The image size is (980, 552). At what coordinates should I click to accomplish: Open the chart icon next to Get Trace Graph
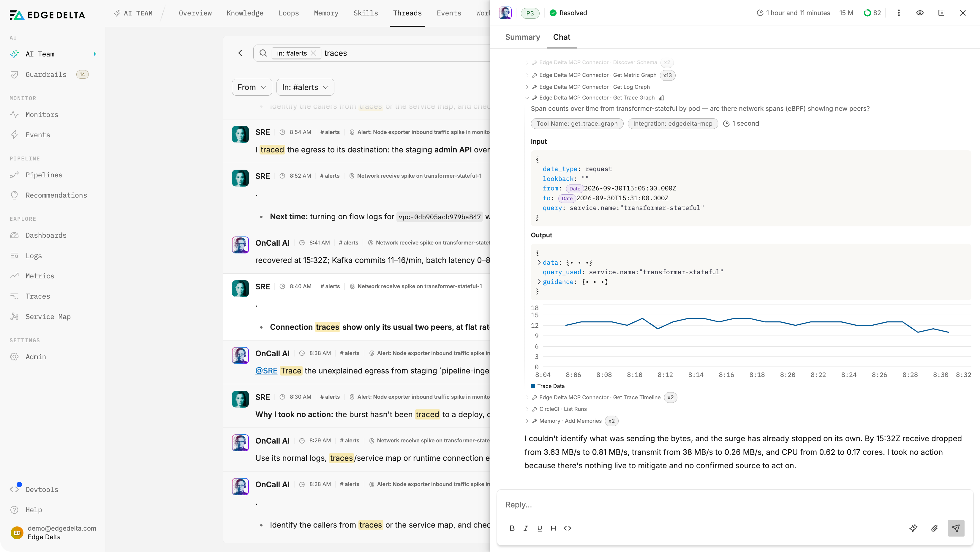pos(661,98)
